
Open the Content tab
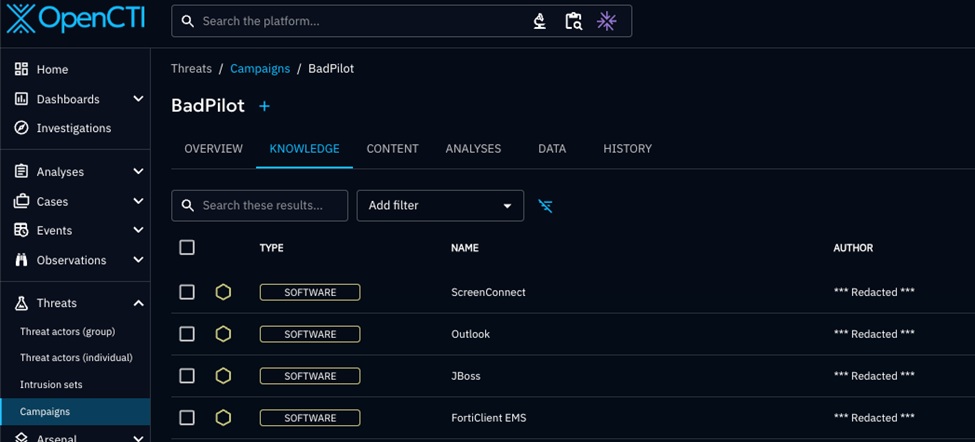(392, 149)
